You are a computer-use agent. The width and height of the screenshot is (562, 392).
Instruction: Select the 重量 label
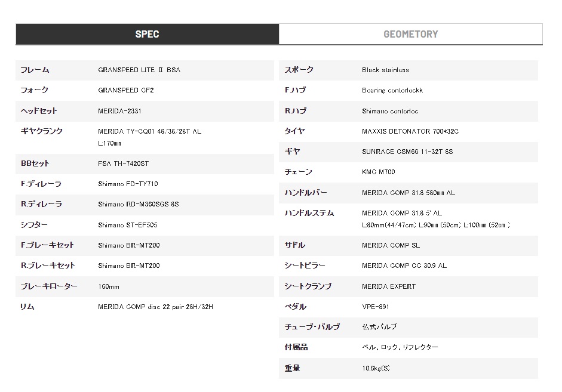click(293, 368)
